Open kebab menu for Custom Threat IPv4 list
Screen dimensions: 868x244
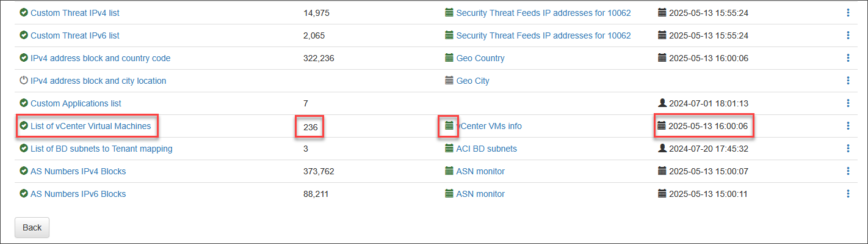(848, 13)
